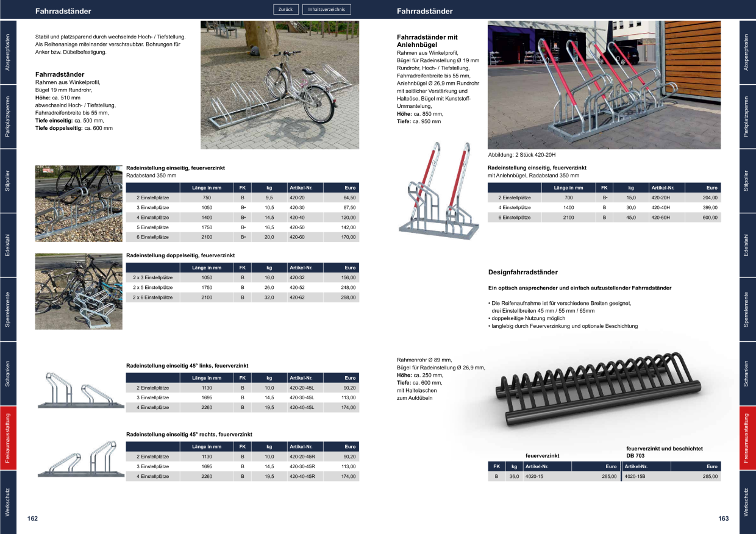The image size is (756, 534).
Task: Select left Schranken side tab
Action: 8,374
